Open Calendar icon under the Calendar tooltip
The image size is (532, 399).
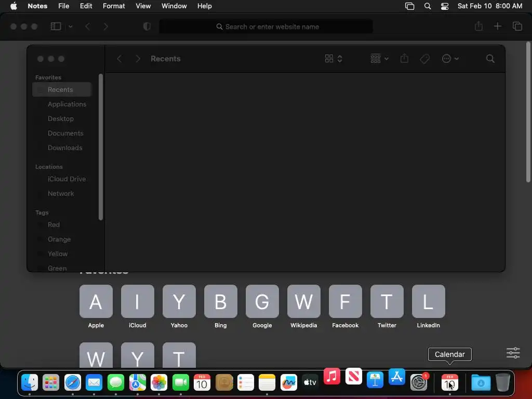tap(449, 383)
